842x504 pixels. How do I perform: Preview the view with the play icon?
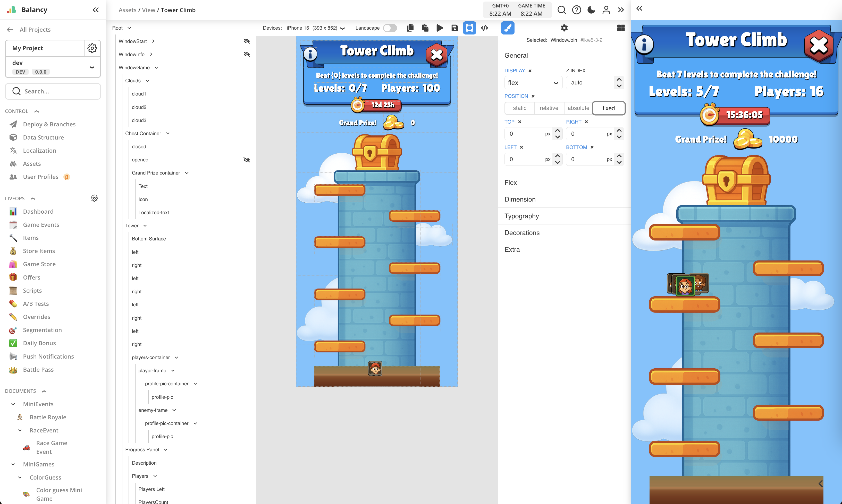440,28
